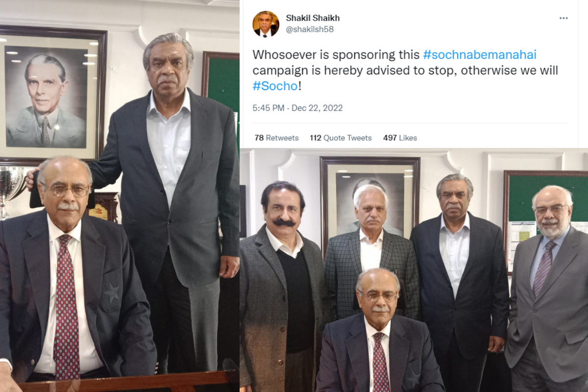
Task: View the 497 Likes list
Action: [x=400, y=138]
